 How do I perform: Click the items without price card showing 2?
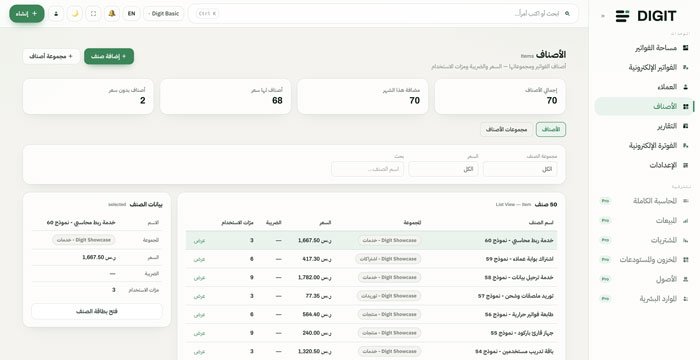[x=88, y=96]
